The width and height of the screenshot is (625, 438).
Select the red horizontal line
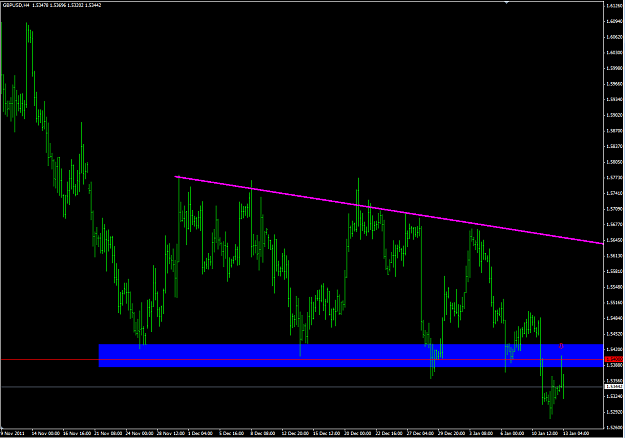pyautogui.click(x=302, y=359)
